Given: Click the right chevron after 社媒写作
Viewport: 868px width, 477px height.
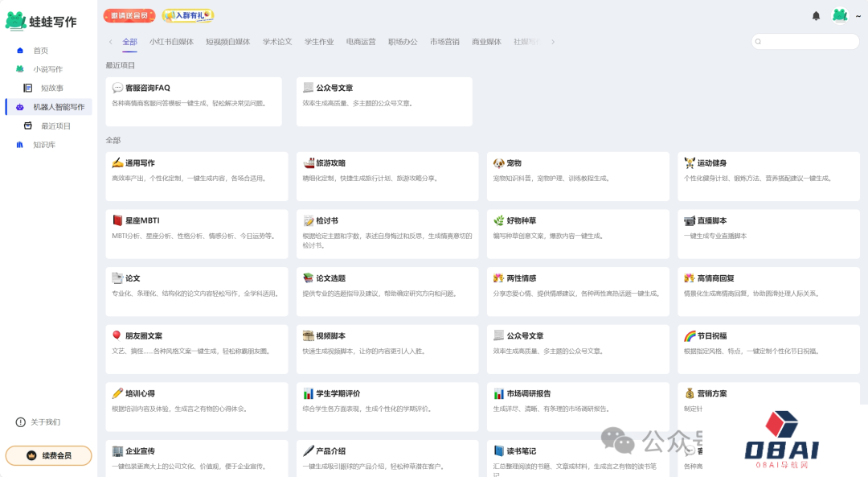Looking at the screenshot, I should click(551, 41).
